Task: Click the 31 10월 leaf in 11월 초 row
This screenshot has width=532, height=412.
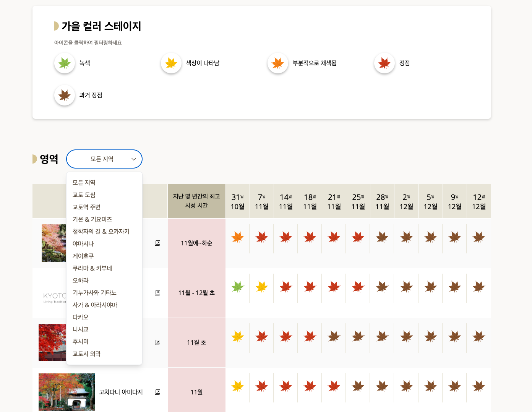Action: pos(238,337)
